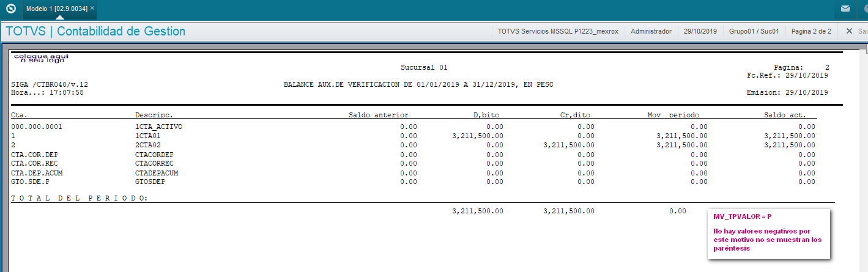868x272 pixels.
Task: Click the 'Pagina: 2' report label
Action: (x=801, y=67)
